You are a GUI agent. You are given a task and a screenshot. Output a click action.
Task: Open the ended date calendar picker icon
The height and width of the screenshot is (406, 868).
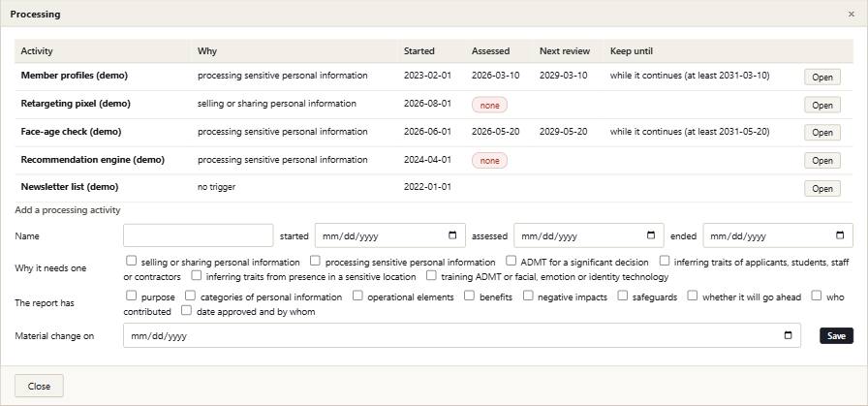click(x=840, y=235)
